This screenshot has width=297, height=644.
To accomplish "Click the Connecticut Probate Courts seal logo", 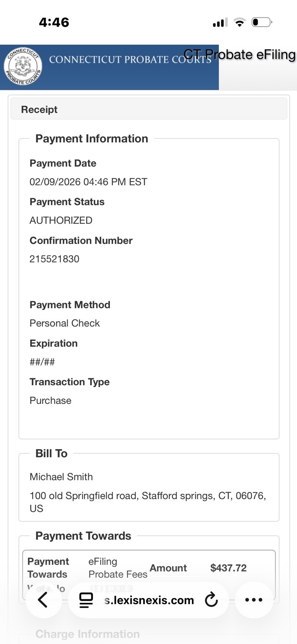I will tap(23, 66).
